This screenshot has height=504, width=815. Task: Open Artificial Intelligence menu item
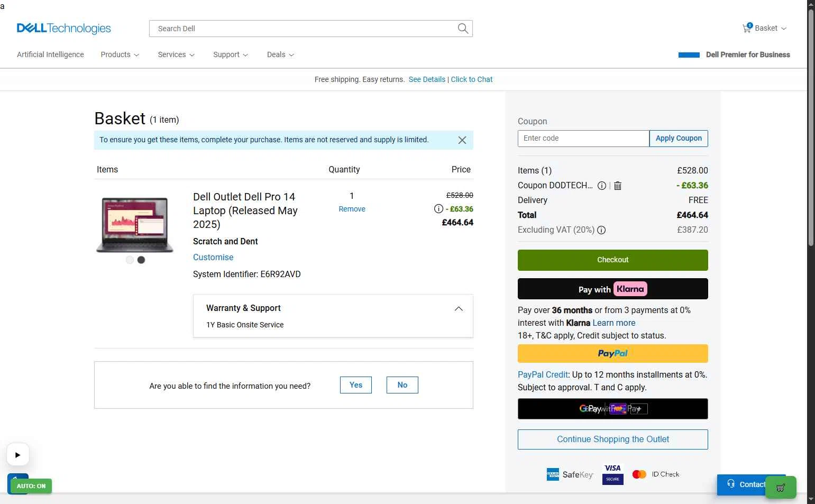(x=50, y=54)
